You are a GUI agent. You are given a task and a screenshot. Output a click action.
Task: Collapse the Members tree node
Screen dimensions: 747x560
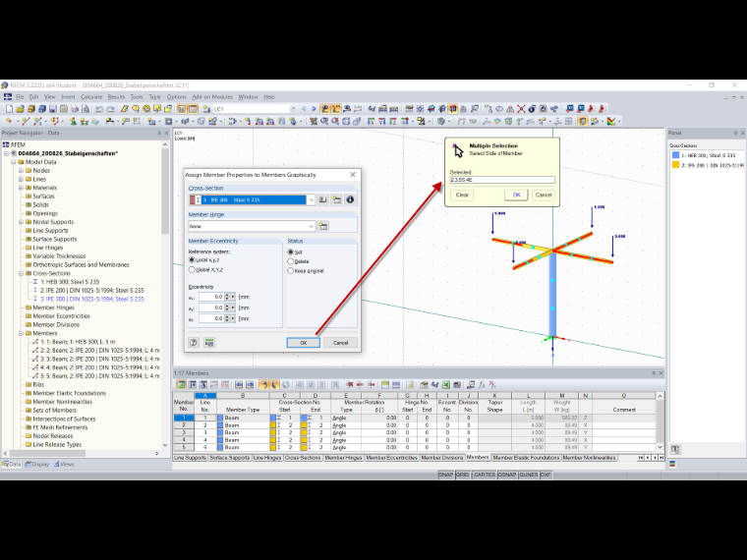[21, 333]
